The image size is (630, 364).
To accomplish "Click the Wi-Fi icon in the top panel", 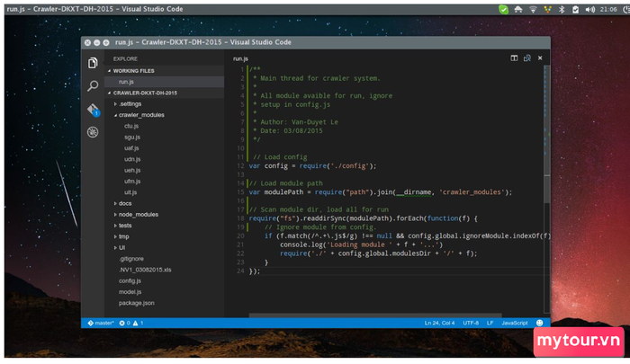I will (533, 9).
